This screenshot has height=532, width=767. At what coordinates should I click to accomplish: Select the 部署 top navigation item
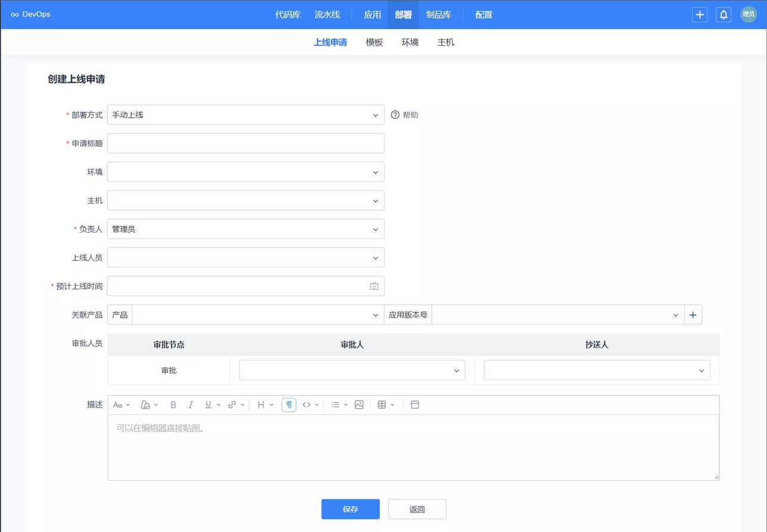click(x=403, y=15)
